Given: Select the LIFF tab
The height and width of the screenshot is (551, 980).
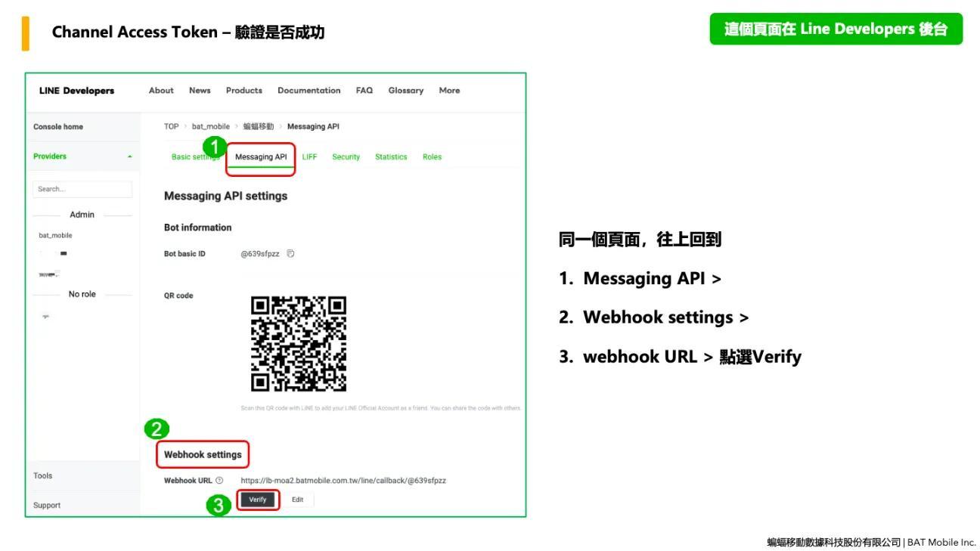Looking at the screenshot, I should (309, 157).
